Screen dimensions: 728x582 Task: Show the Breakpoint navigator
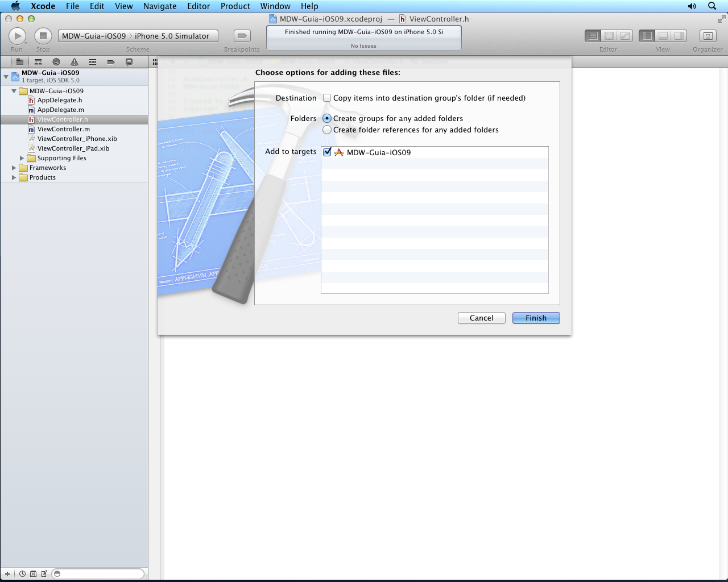(x=111, y=62)
